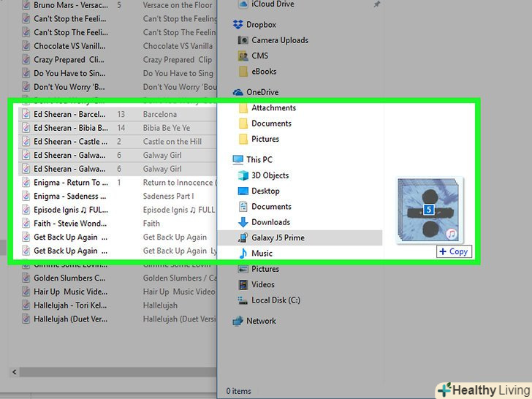Image resolution: width=532 pixels, height=399 pixels.
Task: Select song Do You Have to Sin...
Action: click(69, 73)
